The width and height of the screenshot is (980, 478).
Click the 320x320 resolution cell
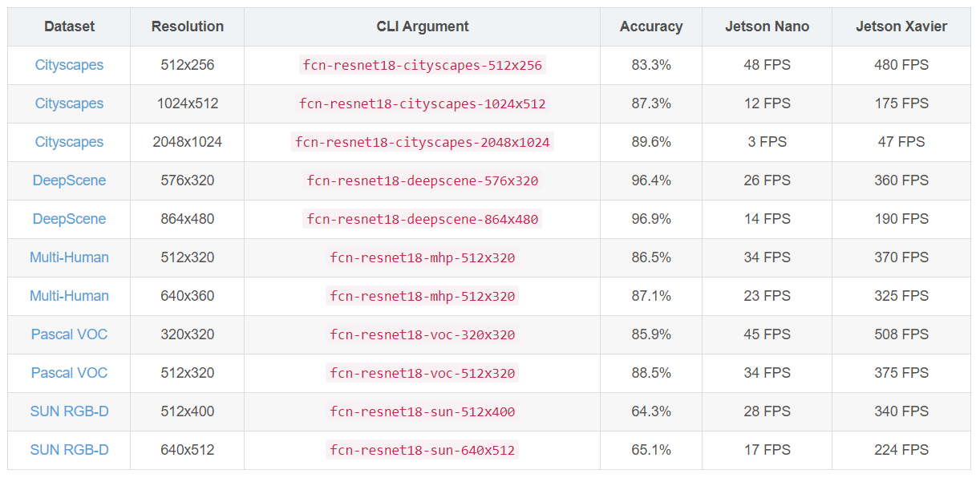click(188, 334)
